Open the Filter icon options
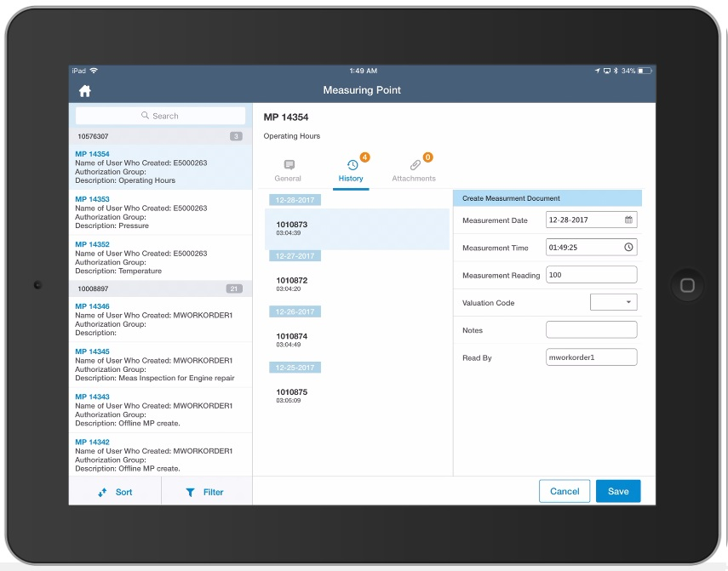The width and height of the screenshot is (728, 571). 189,492
